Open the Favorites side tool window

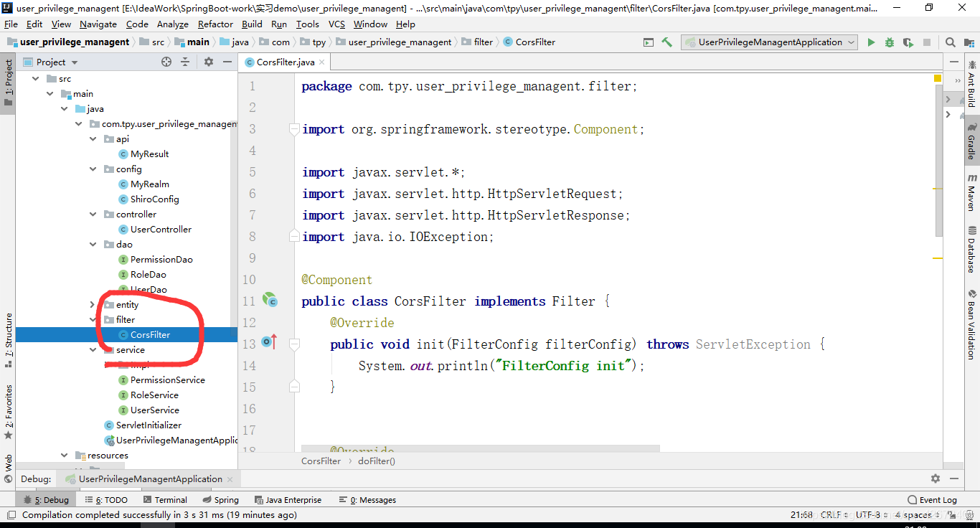[9, 412]
